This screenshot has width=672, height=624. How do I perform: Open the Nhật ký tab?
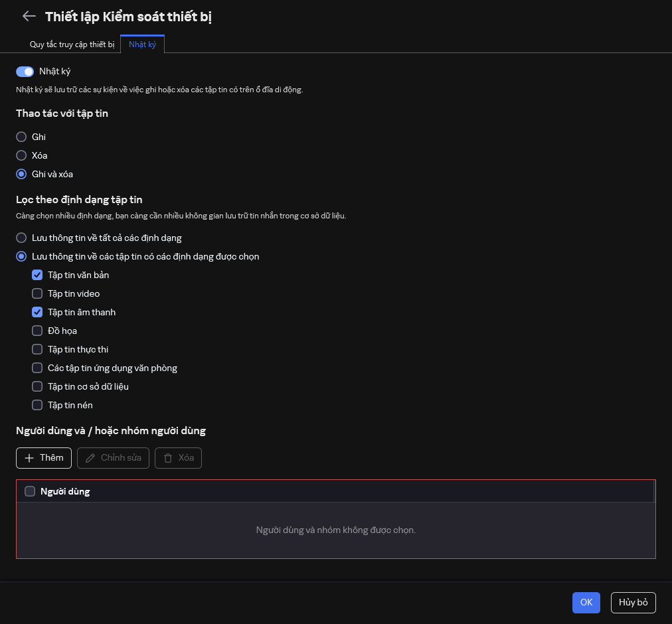[142, 44]
